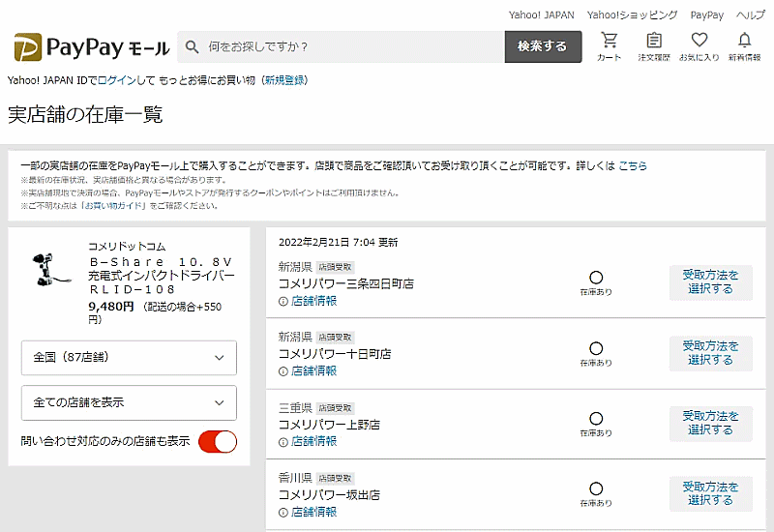The width and height of the screenshot is (774, 532).
Task: Click the 新規登録 registration link
Action: click(283, 80)
